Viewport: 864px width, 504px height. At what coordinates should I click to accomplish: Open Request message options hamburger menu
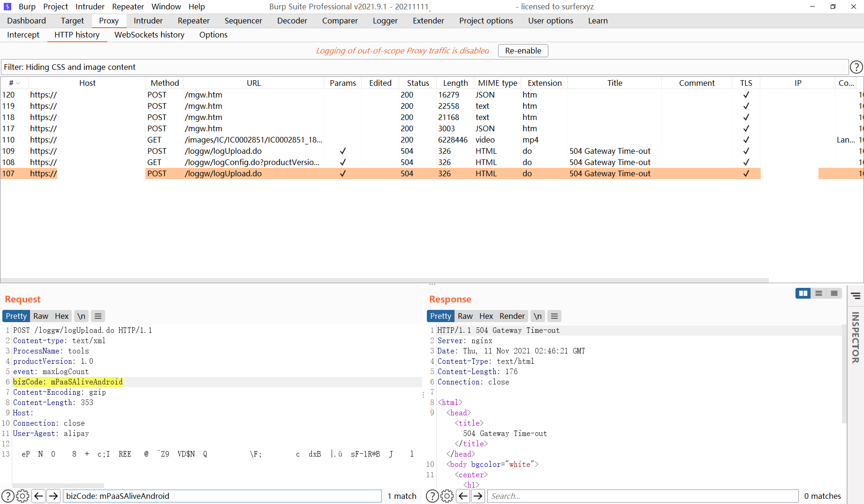[98, 316]
